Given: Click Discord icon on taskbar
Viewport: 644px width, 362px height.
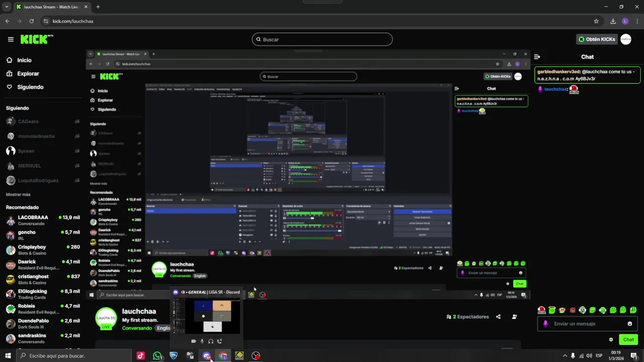Looking at the screenshot, I should [x=206, y=355].
